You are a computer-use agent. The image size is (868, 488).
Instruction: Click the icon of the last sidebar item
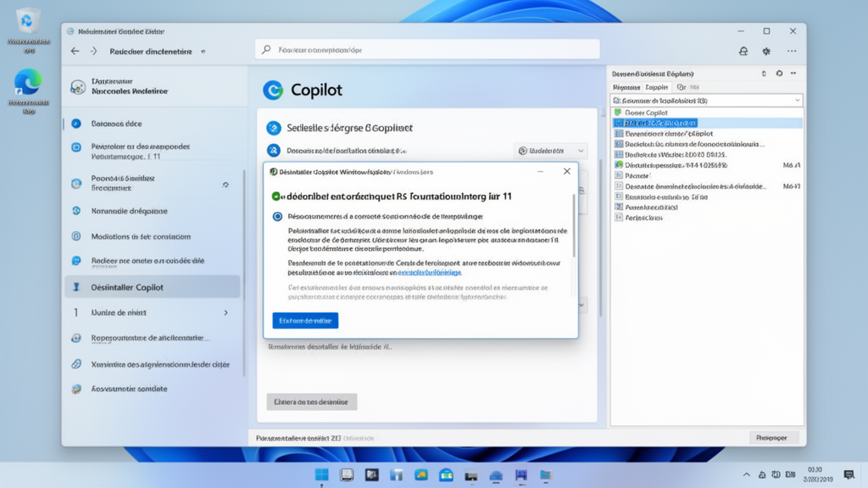coord(76,389)
